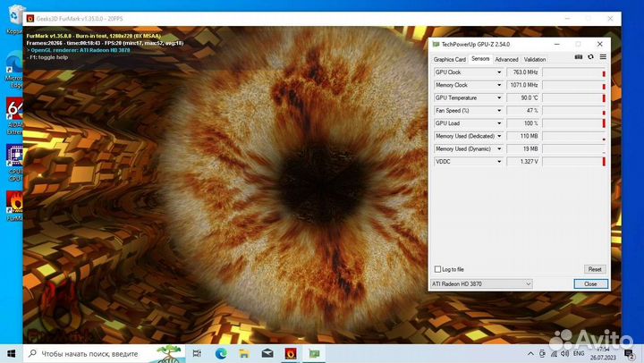Switch to the Advanced tab
The height and width of the screenshot is (363, 644).
[506, 60]
